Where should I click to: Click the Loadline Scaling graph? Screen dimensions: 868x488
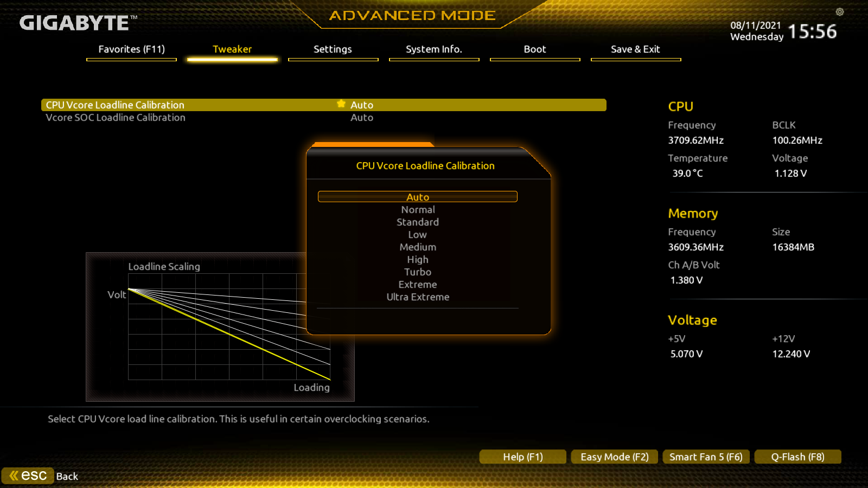[220, 327]
